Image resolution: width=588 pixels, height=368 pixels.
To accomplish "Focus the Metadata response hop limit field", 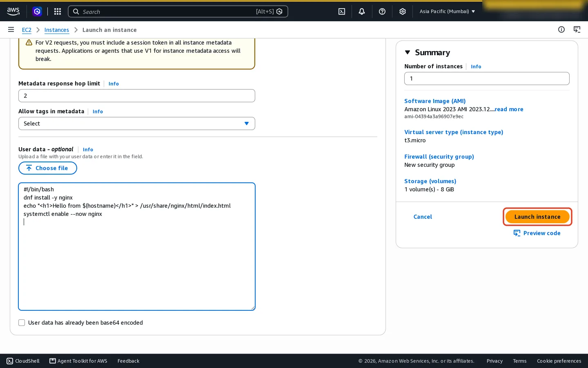I will pos(137,96).
